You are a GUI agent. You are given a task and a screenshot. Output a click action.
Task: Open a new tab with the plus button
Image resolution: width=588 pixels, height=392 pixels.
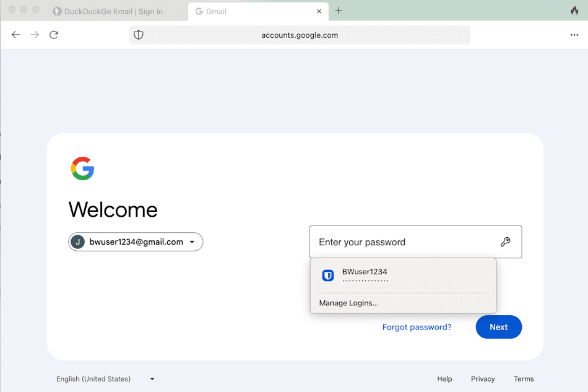tap(338, 11)
